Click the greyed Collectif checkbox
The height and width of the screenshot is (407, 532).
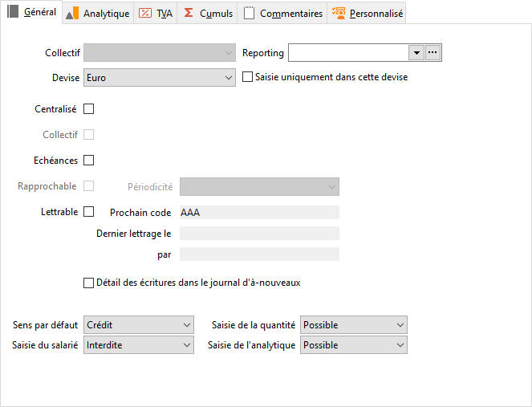pyautogui.click(x=88, y=135)
